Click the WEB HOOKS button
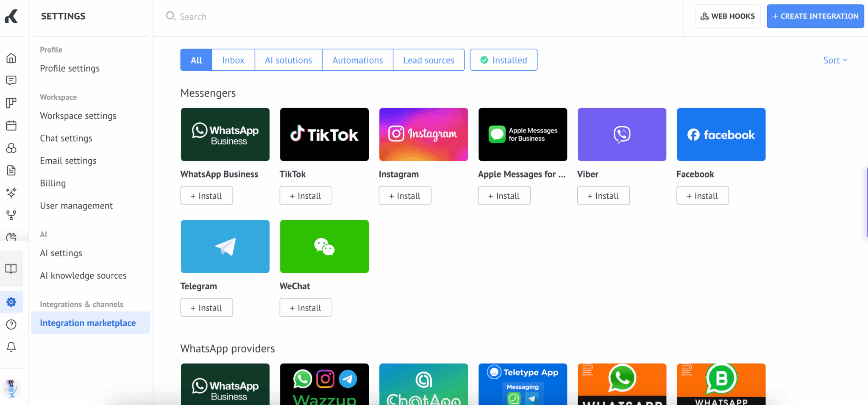 pyautogui.click(x=728, y=16)
